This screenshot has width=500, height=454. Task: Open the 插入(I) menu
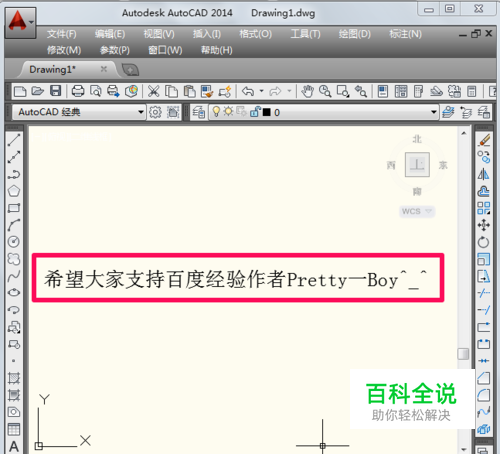(x=207, y=34)
